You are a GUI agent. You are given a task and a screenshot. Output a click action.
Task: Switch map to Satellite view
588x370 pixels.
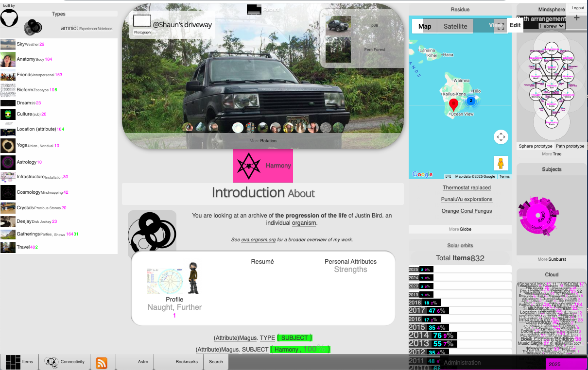pos(455,27)
